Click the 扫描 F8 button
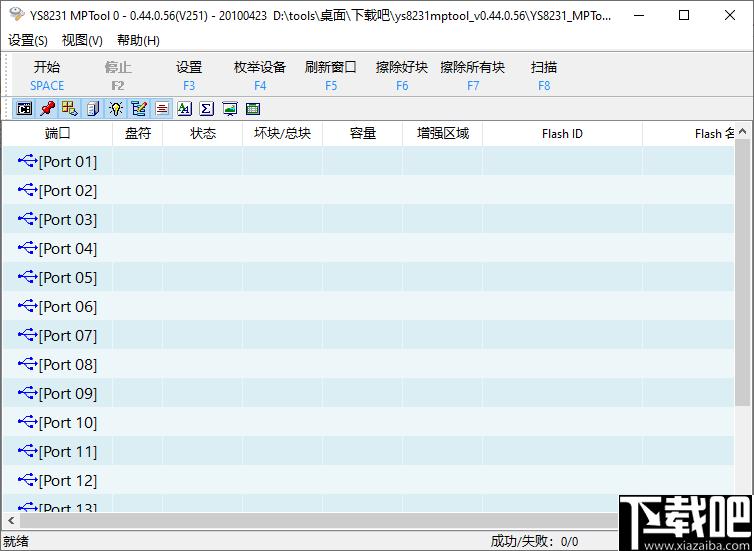This screenshot has height=551, width=754. (x=544, y=75)
